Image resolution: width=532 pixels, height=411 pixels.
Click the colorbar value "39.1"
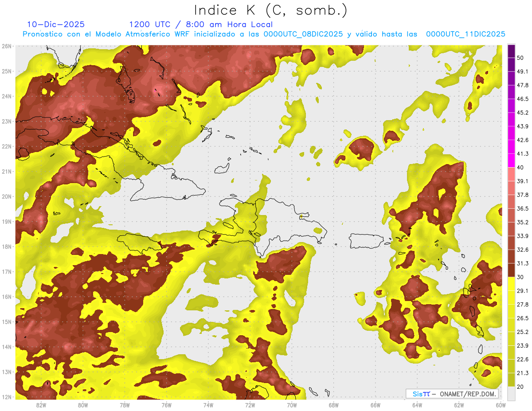click(x=523, y=181)
